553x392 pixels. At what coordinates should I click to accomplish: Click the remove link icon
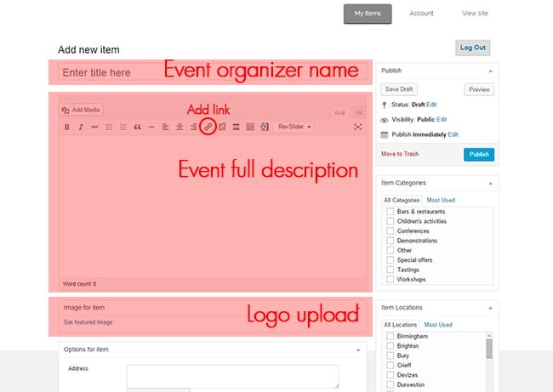pos(222,127)
